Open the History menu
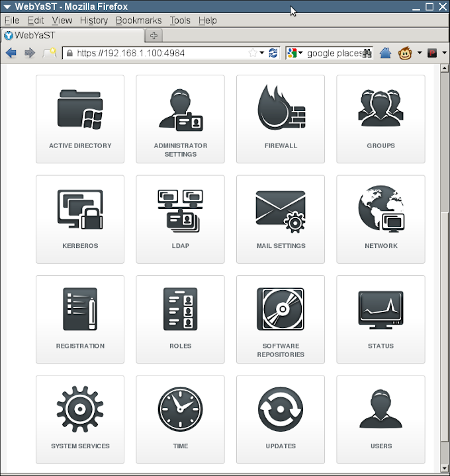The width and height of the screenshot is (450, 476). click(94, 20)
